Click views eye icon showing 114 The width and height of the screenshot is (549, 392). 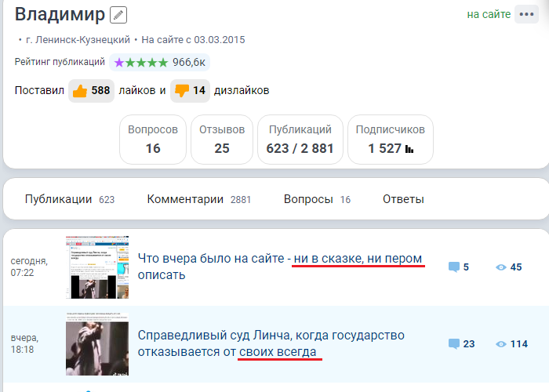coord(501,344)
